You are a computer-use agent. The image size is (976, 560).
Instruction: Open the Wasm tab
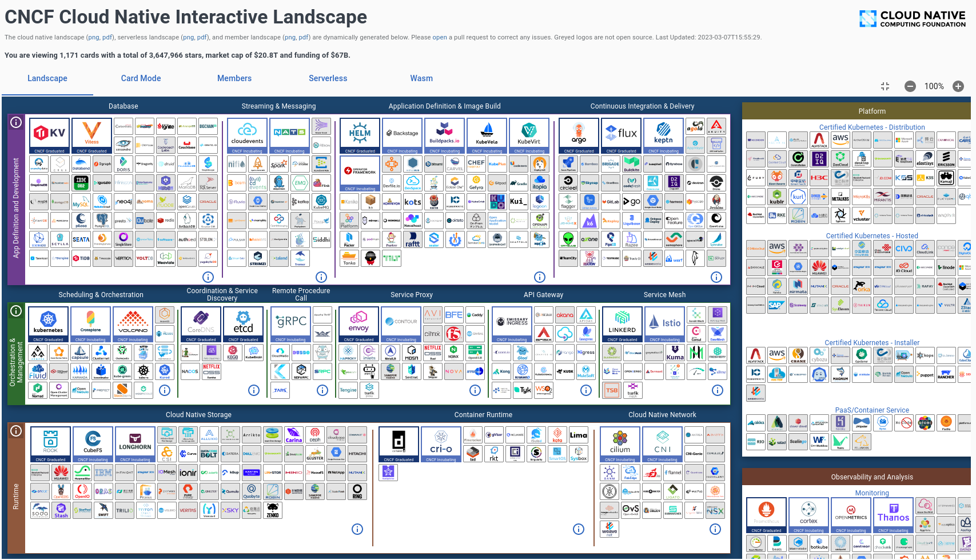(421, 78)
